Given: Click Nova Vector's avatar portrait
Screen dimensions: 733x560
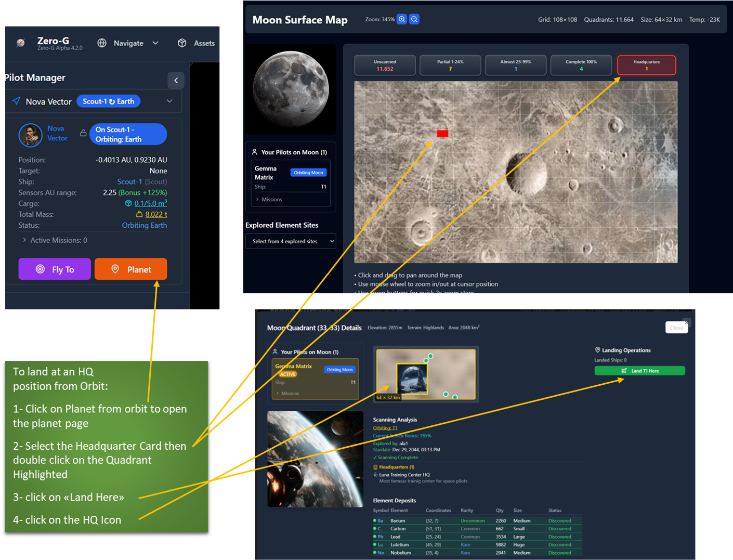Looking at the screenshot, I should (x=31, y=135).
